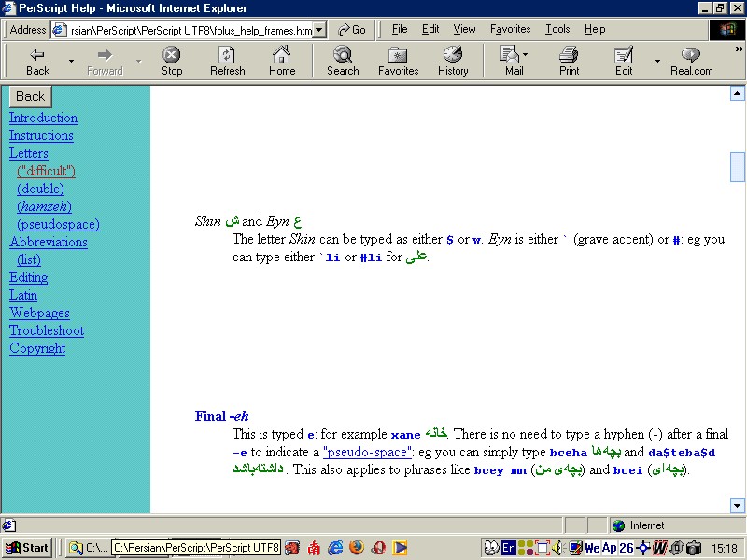Open the camera capture tool in system tray
Image resolution: width=747 pixels, height=560 pixels.
tap(692, 548)
